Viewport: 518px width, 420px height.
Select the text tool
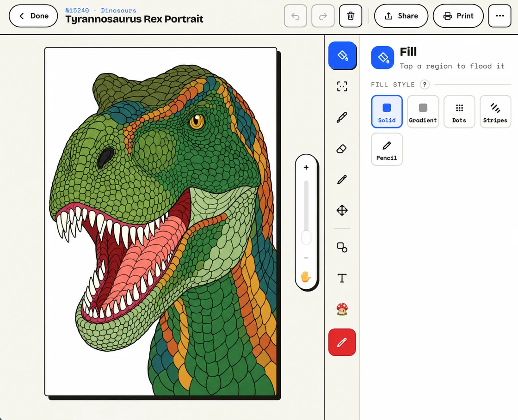click(x=342, y=278)
